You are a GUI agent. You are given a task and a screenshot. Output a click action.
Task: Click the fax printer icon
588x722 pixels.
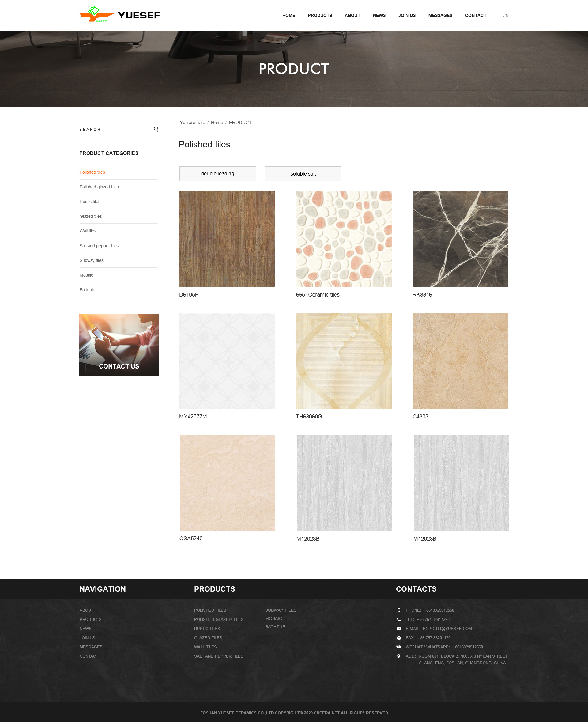click(x=399, y=638)
